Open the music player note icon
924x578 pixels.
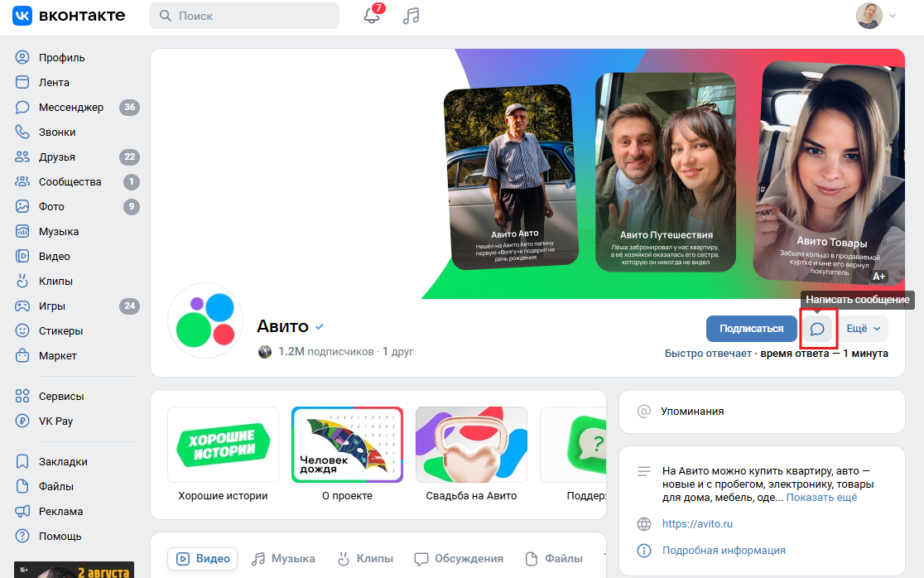411,16
